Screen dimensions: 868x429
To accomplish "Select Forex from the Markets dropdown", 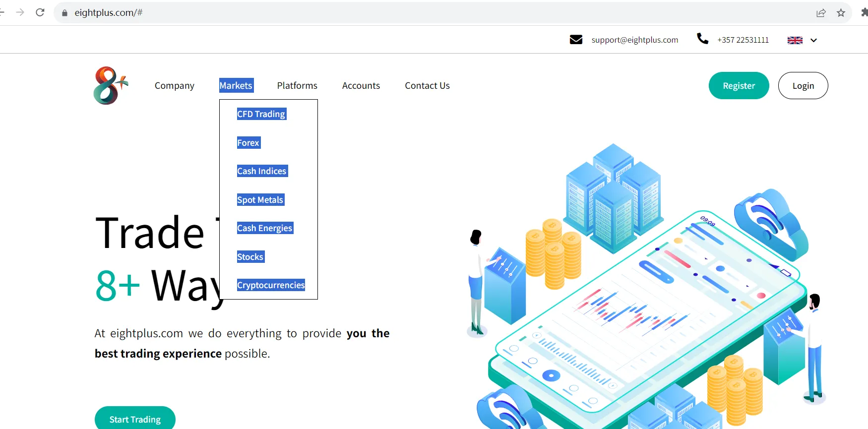I will tap(248, 143).
